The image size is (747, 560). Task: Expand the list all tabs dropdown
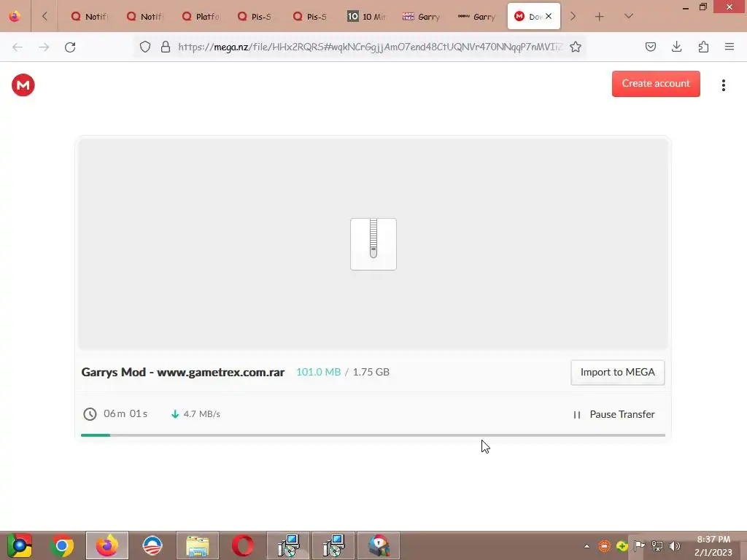628,16
